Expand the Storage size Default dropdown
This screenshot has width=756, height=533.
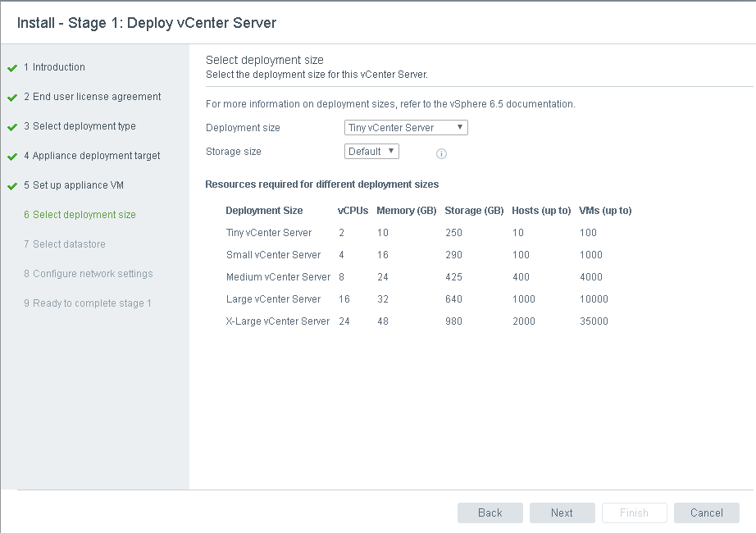371,152
